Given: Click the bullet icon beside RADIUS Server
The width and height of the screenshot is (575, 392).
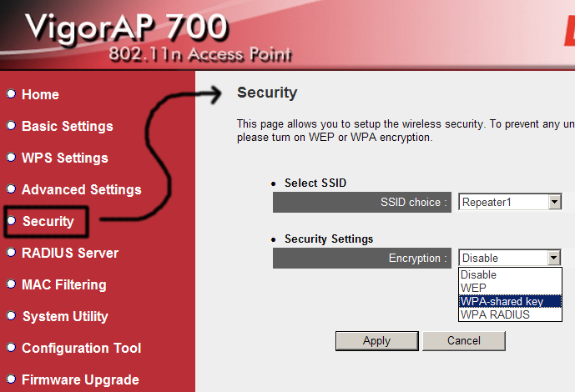Looking at the screenshot, I should coord(12,252).
